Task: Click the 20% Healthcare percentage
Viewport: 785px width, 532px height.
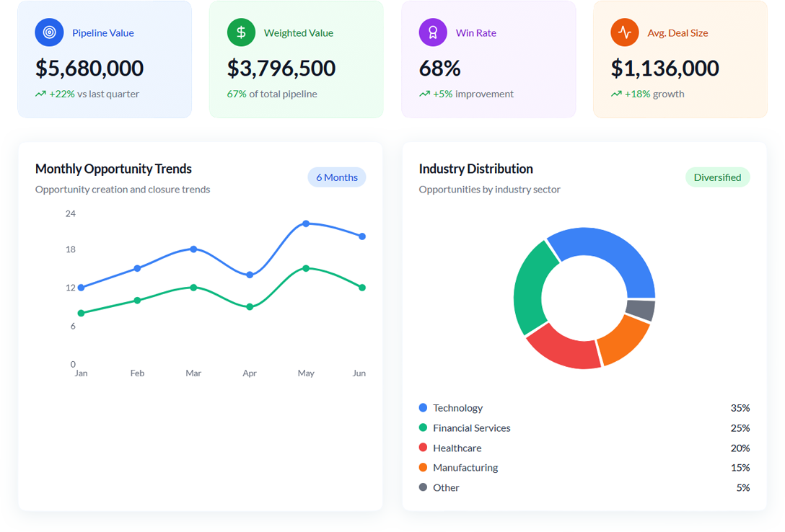Action: (740, 448)
